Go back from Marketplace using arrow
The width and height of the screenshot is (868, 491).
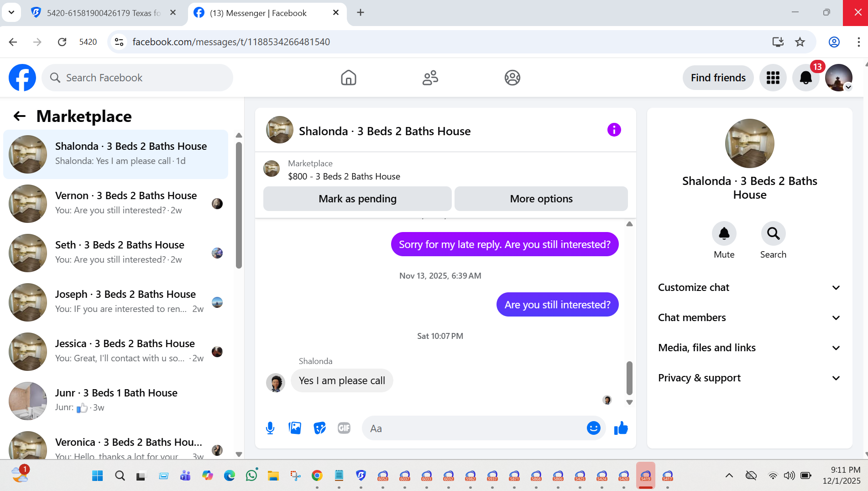pos(20,116)
